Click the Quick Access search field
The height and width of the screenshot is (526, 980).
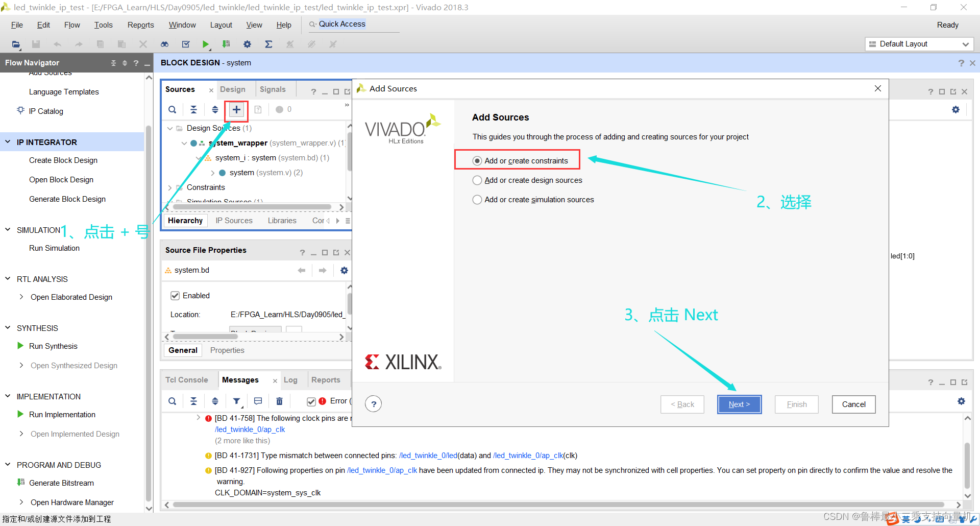[354, 24]
